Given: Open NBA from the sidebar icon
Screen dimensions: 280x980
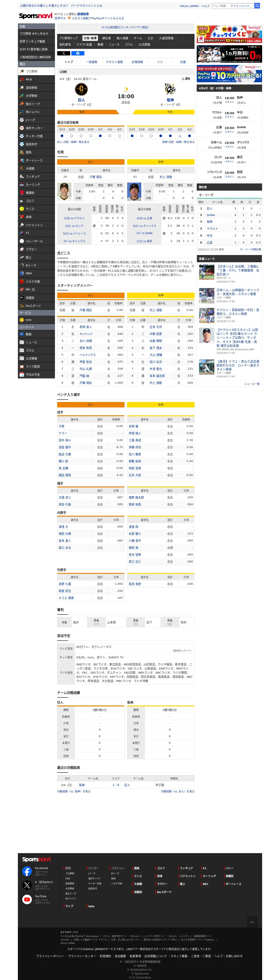Looking at the screenshot, I should 22,273.
